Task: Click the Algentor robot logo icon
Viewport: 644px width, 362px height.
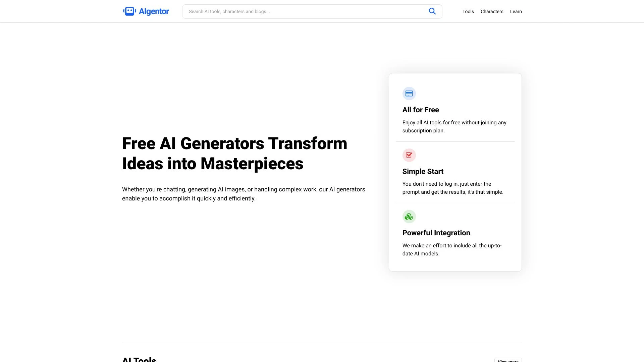Action: tap(130, 11)
